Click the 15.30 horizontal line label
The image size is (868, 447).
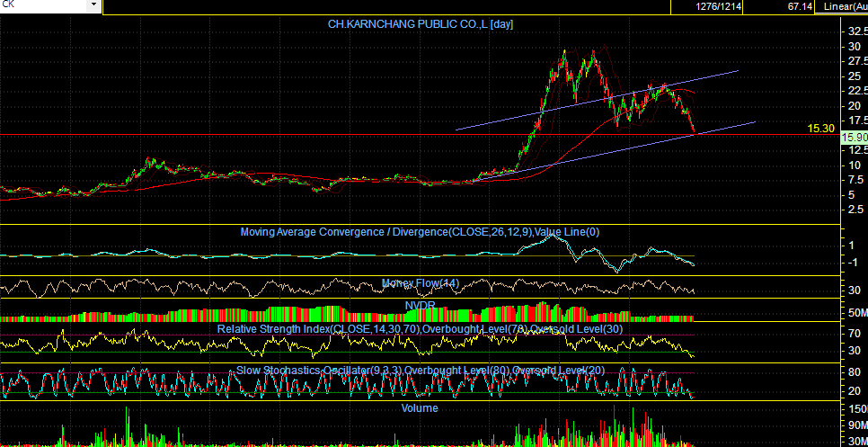tap(821, 129)
